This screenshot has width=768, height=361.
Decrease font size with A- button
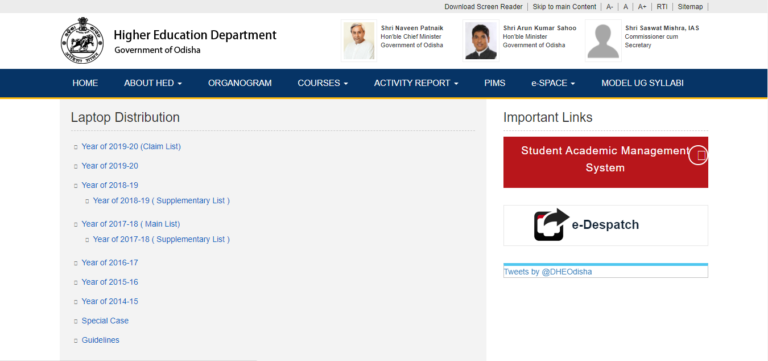point(610,7)
